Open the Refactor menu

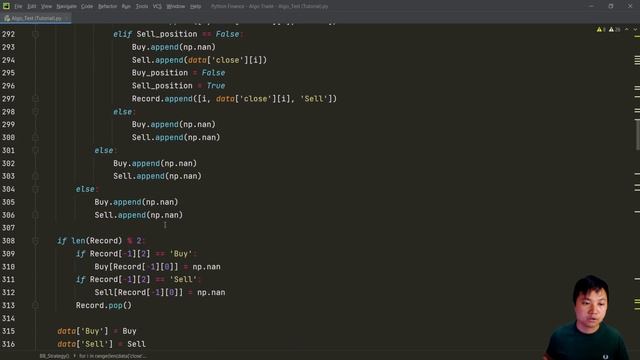pyautogui.click(x=107, y=7)
